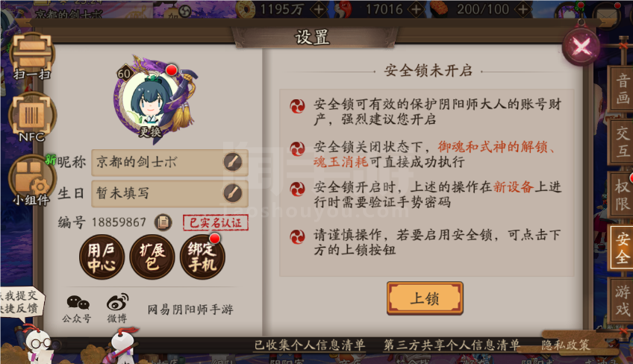Click the 上锁 lock button
The width and height of the screenshot is (633, 364).
tap(425, 298)
